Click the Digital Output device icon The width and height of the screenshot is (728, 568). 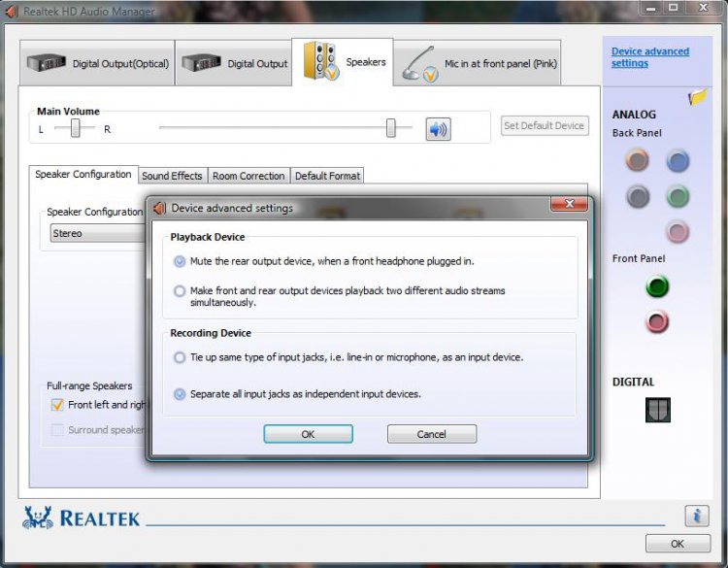201,63
